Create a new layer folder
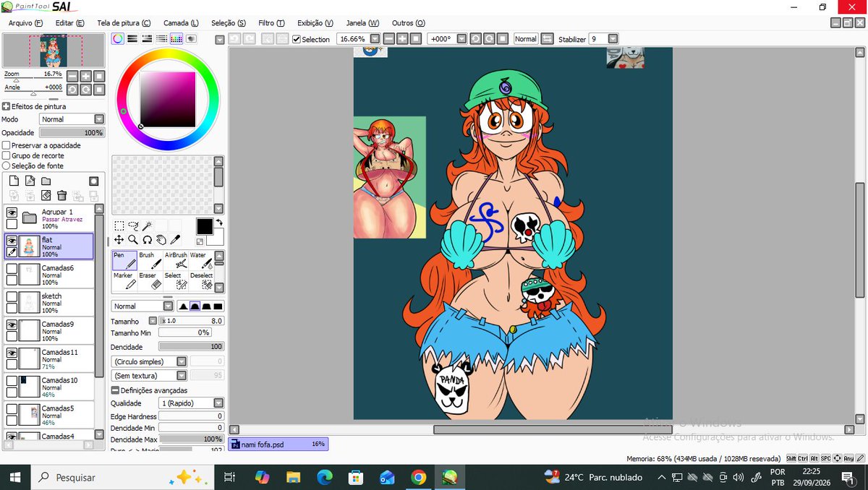Viewport: 868px width, 490px height. click(46, 181)
